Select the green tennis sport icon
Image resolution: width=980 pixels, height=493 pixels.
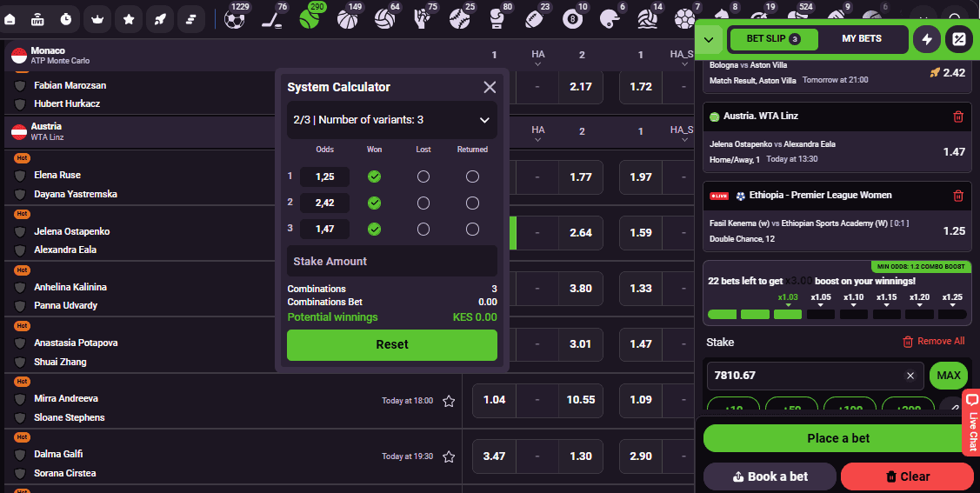pos(310,18)
